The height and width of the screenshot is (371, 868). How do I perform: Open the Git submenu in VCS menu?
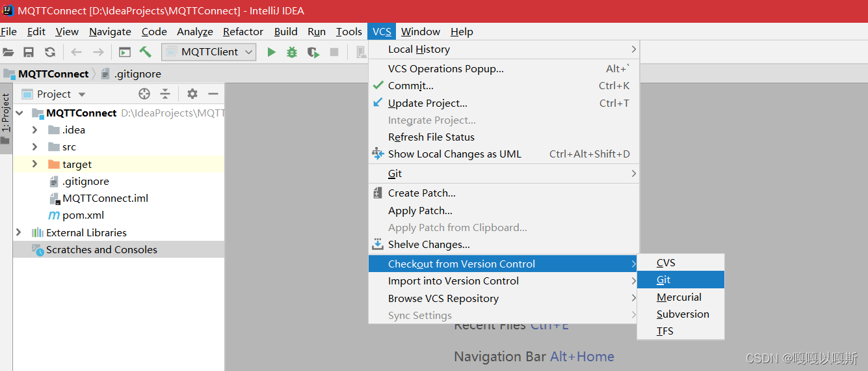point(504,174)
